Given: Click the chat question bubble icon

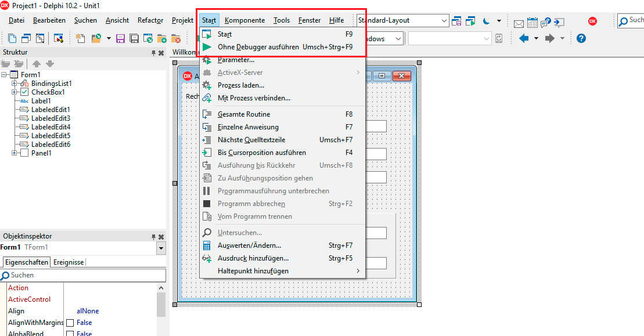Looking at the screenshot, I should coord(546,23).
